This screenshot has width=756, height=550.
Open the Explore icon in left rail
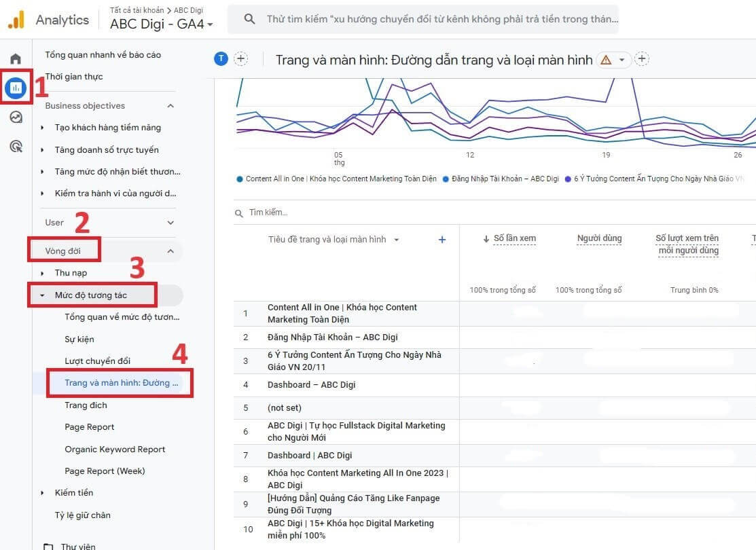coord(16,117)
